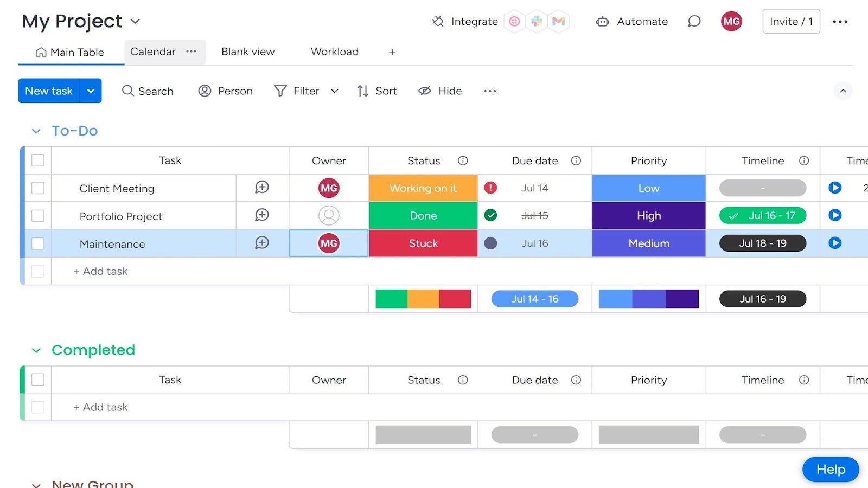
Task: Open update bubble for Client Meeting
Action: coord(262,188)
